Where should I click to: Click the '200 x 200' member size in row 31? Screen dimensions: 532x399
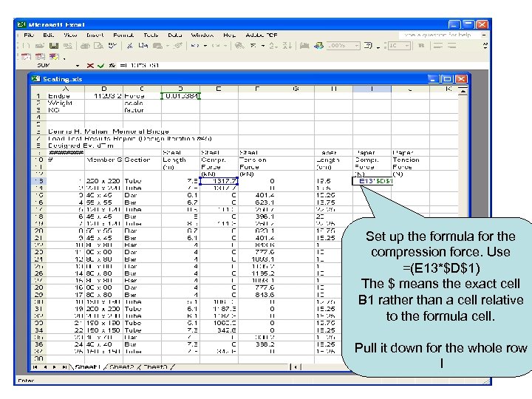click(104, 309)
